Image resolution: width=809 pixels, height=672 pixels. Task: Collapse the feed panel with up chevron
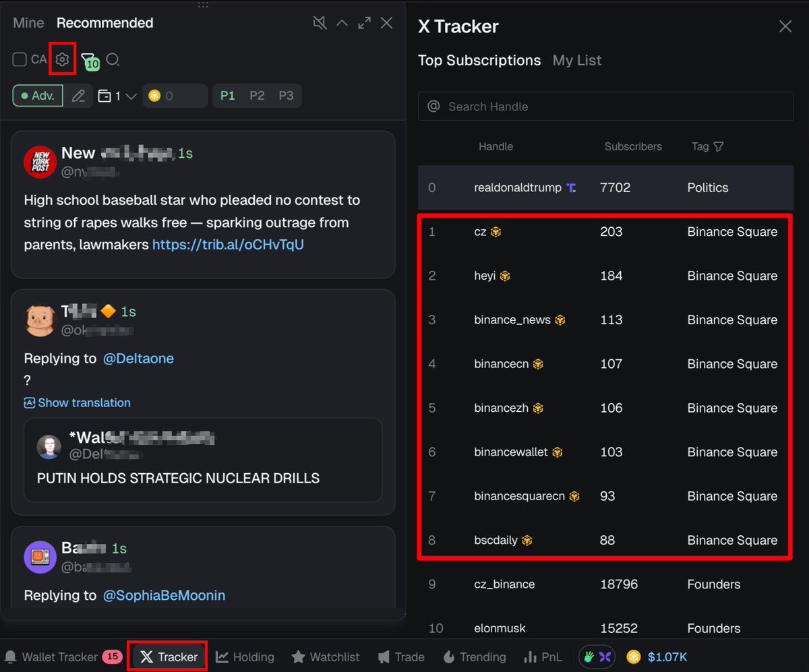click(342, 23)
